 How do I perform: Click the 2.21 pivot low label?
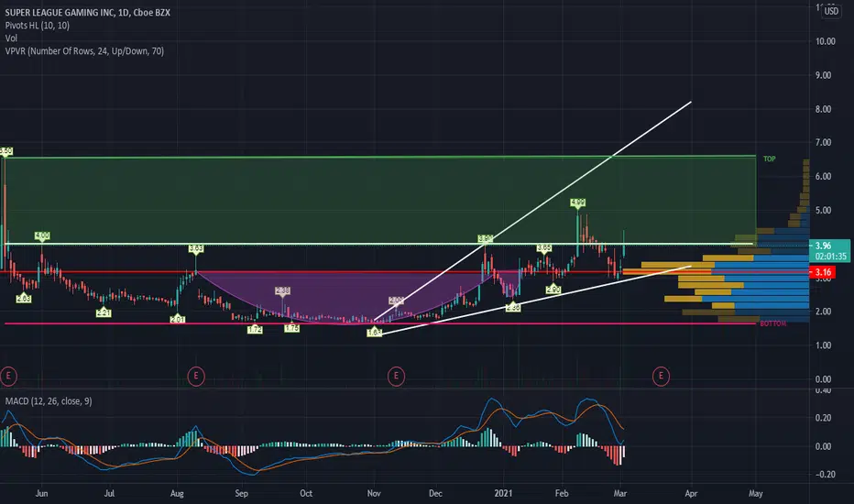[104, 312]
